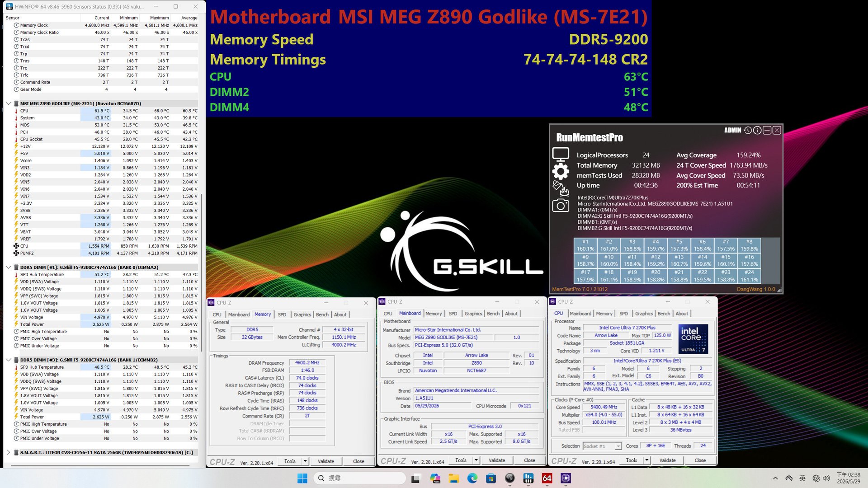Image resolution: width=868 pixels, height=488 pixels.
Task: Click the RunMemtestPro camera screenshot icon
Action: (561, 206)
